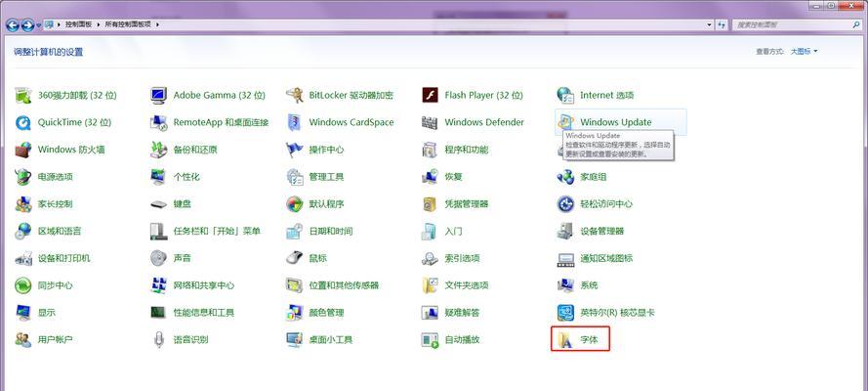Open the Windows Defender icon
The width and height of the screenshot is (868, 391).
tap(431, 122)
